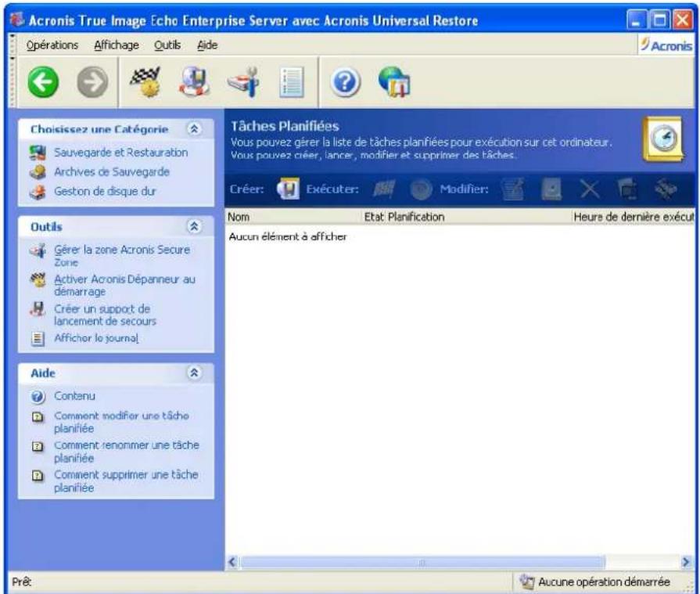Minimize the Acronis True Image window
This screenshot has height=594, width=700.
coord(636,20)
